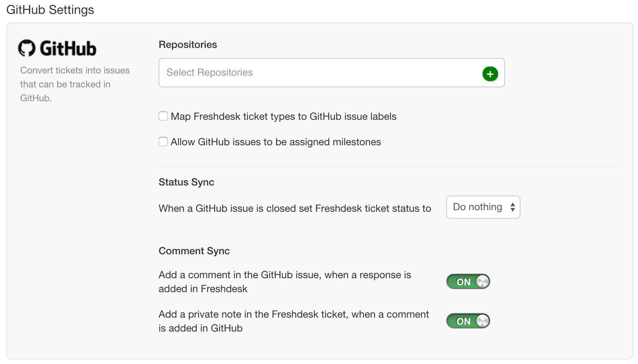Tick the Map Freshdesk ticket types checkbox
The image size is (638, 364).
click(x=163, y=116)
